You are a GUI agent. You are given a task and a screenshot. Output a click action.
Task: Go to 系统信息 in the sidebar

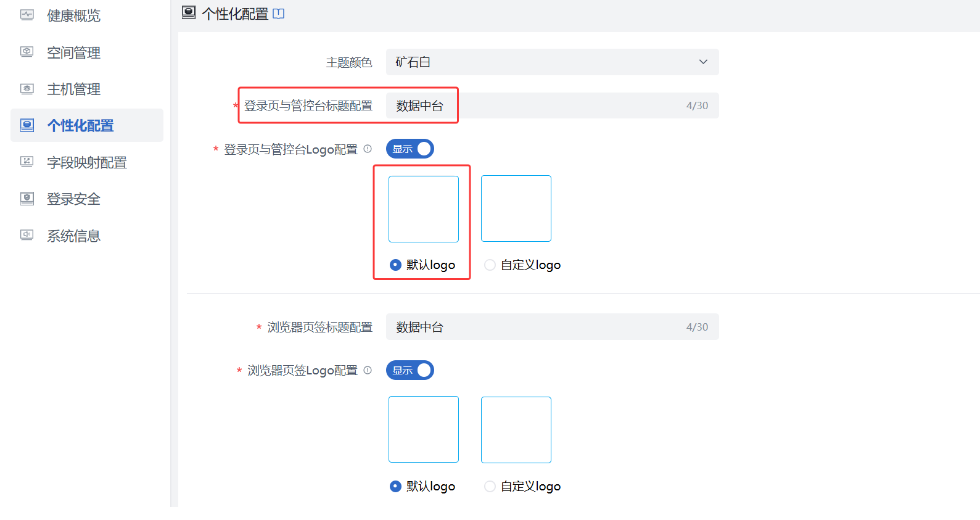coord(73,236)
